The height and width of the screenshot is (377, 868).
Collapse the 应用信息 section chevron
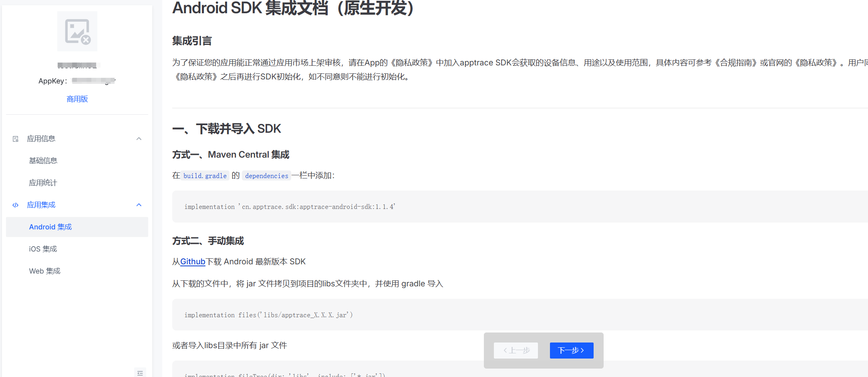pos(139,139)
